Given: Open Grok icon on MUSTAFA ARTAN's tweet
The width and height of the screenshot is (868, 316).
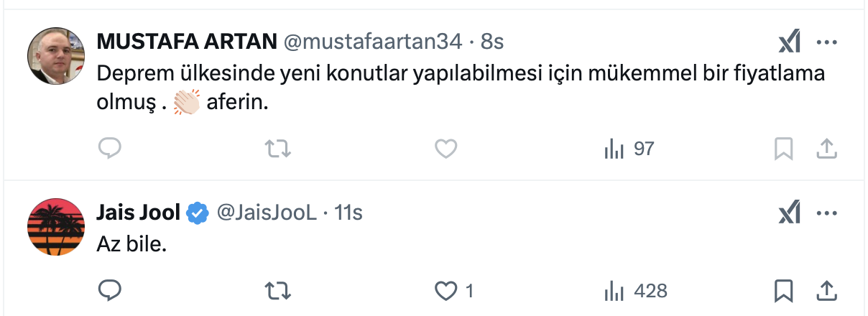Looking at the screenshot, I should (x=790, y=43).
